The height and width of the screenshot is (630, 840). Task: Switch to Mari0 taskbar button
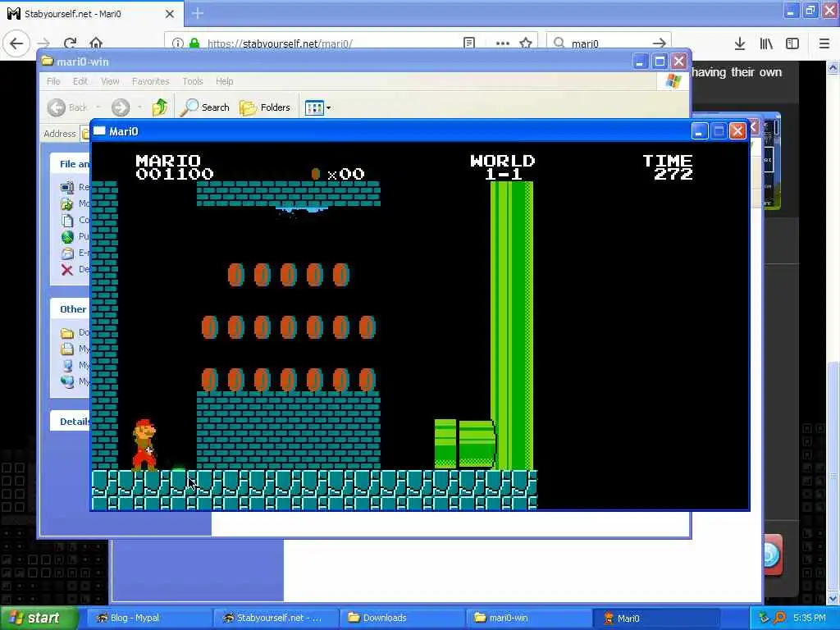tap(655, 618)
